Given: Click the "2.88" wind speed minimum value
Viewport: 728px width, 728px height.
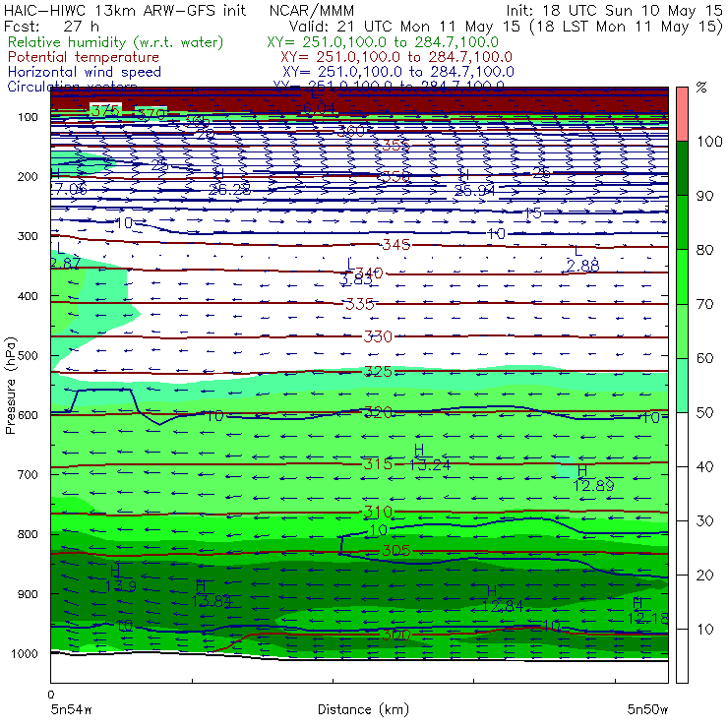Looking at the screenshot, I should [582, 266].
